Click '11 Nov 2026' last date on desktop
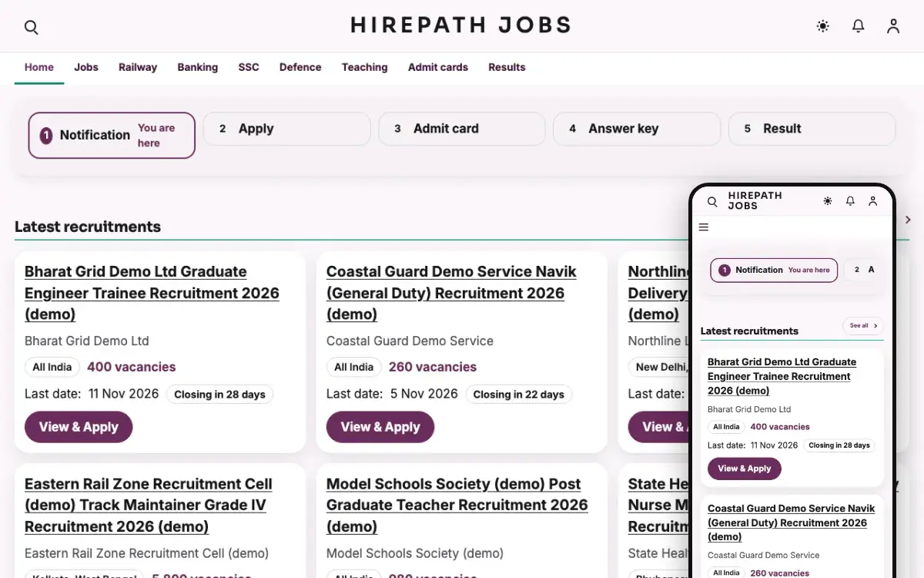924x578 pixels. coord(123,394)
